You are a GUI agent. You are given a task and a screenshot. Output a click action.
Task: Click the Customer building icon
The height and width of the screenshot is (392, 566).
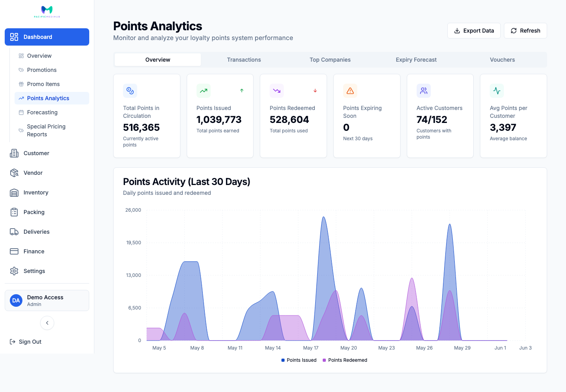(14, 153)
